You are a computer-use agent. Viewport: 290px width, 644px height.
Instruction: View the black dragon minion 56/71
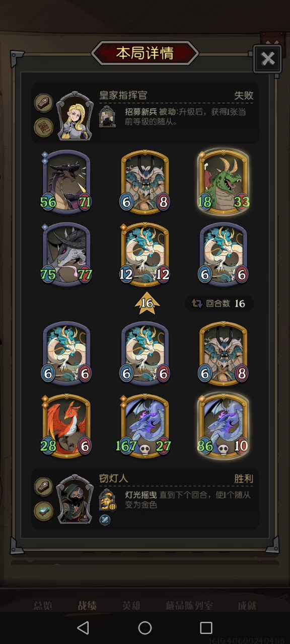coord(67,182)
